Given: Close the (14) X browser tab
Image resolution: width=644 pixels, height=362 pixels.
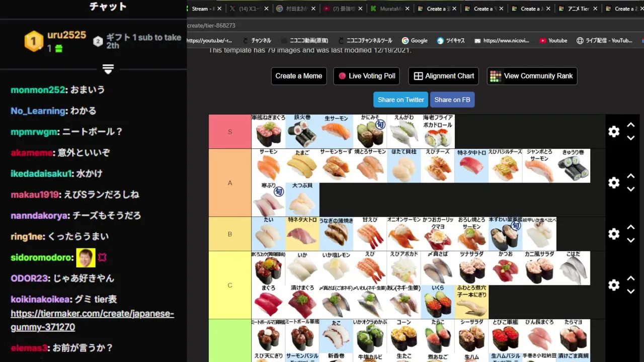Looking at the screenshot, I should [267, 9].
